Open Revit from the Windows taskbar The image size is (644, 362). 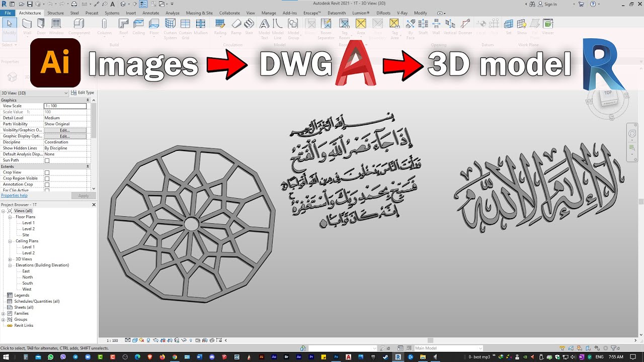click(398, 357)
